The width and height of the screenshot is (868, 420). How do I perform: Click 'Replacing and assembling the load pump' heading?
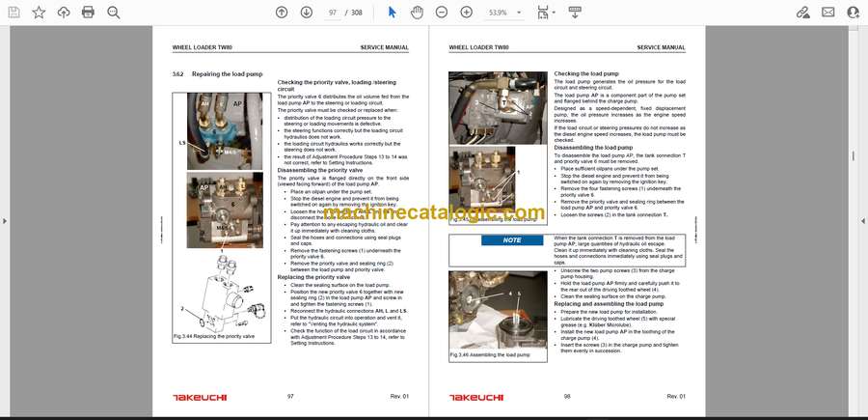point(609,304)
